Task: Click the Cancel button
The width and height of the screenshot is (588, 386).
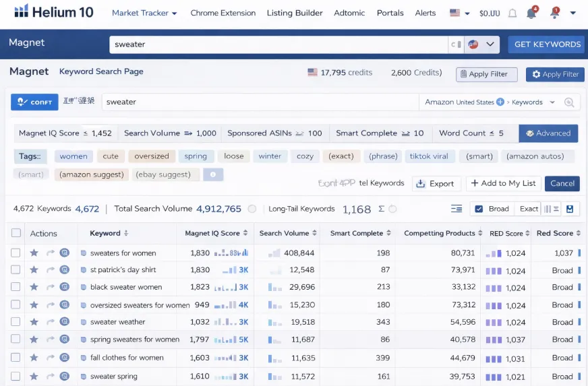Action: pyautogui.click(x=562, y=184)
